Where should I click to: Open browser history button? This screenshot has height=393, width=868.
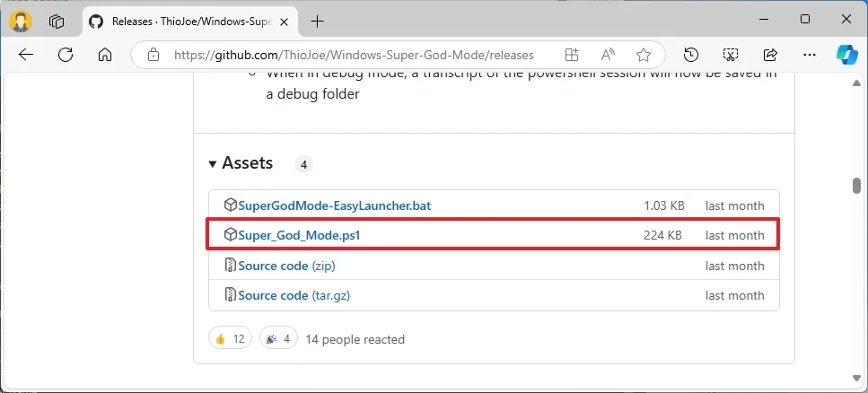coord(691,54)
